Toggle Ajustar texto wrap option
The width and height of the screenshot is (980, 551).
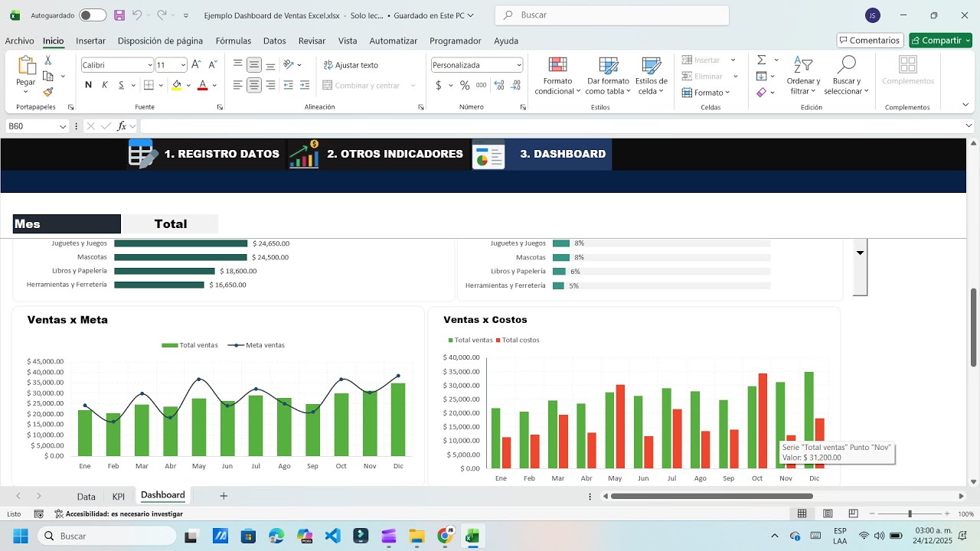tap(351, 65)
